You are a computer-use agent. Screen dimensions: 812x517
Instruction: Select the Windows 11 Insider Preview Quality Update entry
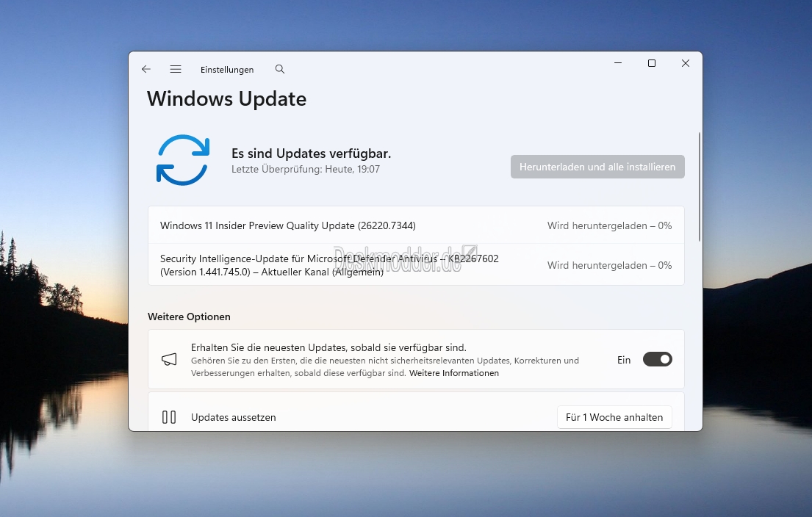(x=288, y=225)
